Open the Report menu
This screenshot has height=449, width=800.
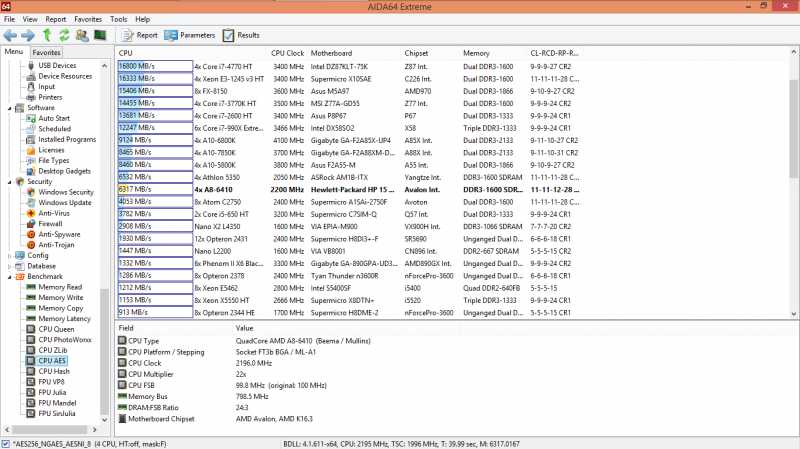tap(56, 19)
